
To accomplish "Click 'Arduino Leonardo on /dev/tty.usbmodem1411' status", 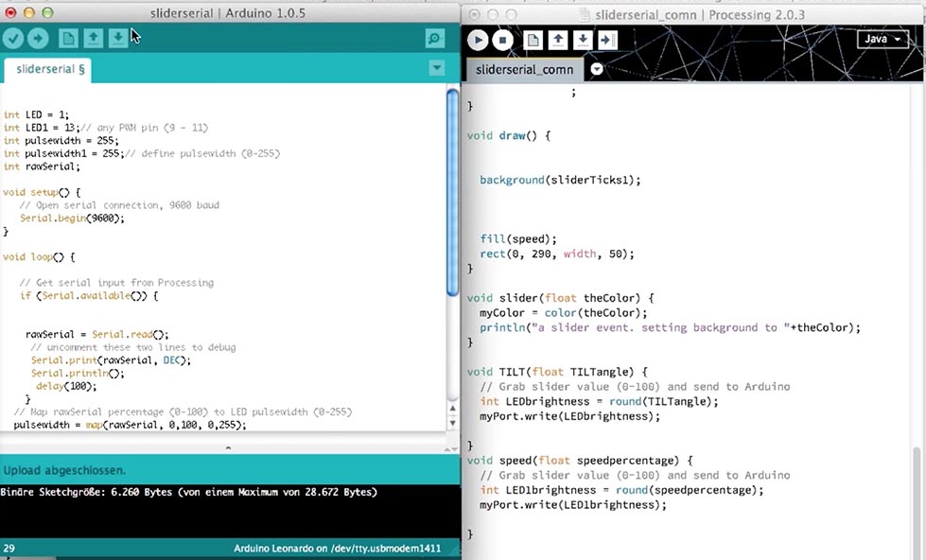I will pyautogui.click(x=338, y=549).
